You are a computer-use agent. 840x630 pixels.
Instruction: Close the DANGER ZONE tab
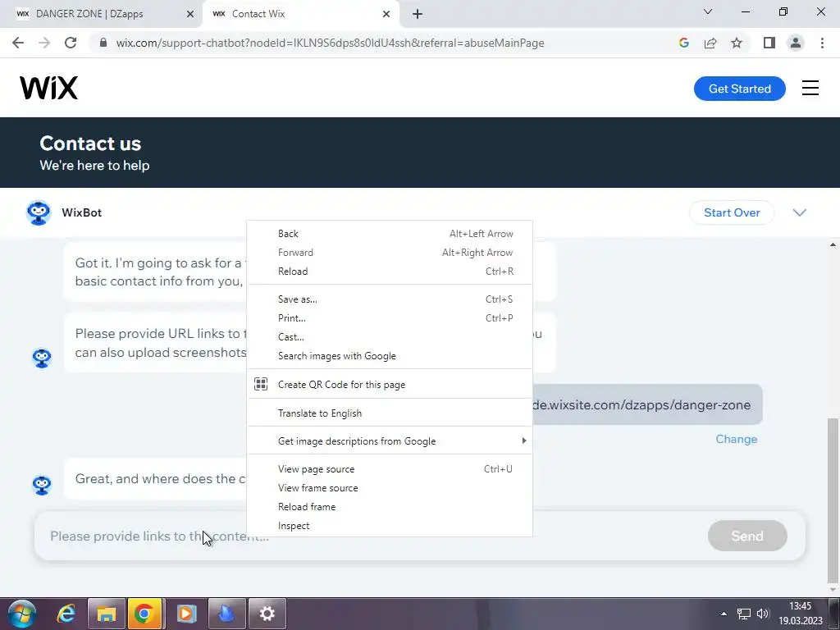(189, 14)
